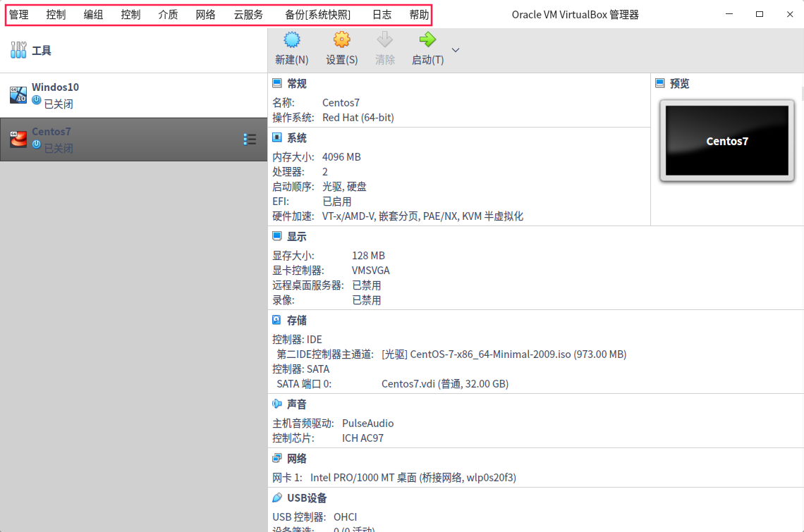Open the 网络 details section header
This screenshot has width=804, height=532.
click(x=297, y=459)
